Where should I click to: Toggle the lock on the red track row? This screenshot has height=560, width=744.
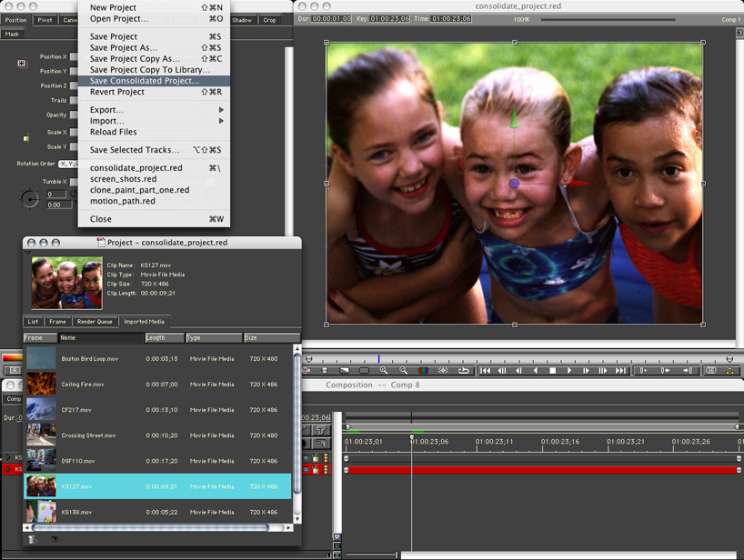pos(316,470)
